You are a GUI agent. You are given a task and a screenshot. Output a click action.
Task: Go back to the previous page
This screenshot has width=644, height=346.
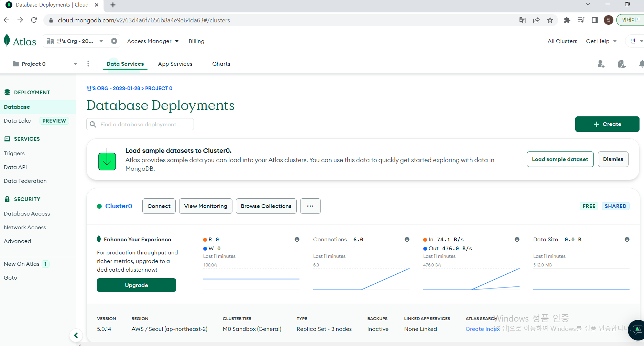6,20
